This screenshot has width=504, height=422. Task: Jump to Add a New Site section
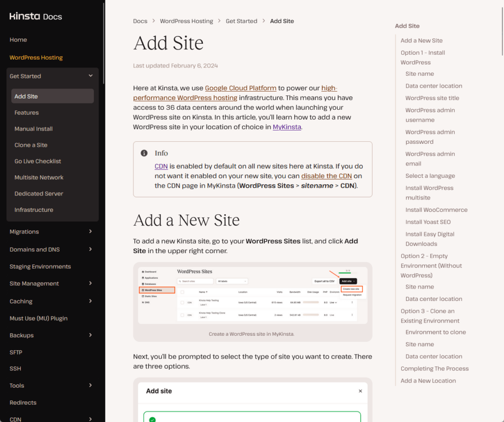click(421, 40)
